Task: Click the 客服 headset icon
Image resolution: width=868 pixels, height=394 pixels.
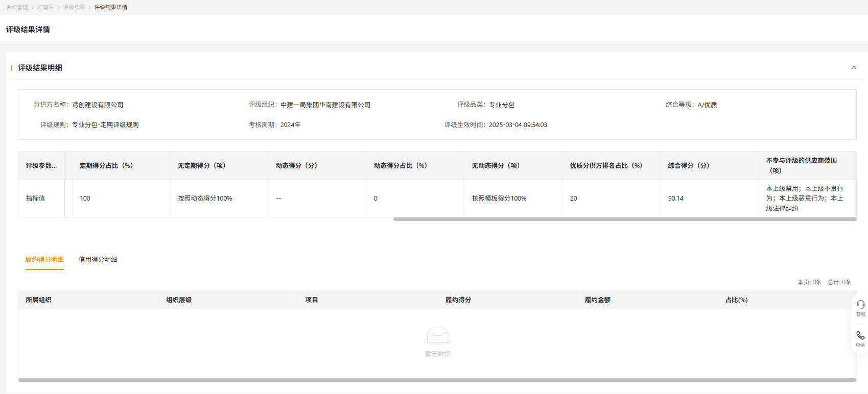Action: [x=860, y=305]
